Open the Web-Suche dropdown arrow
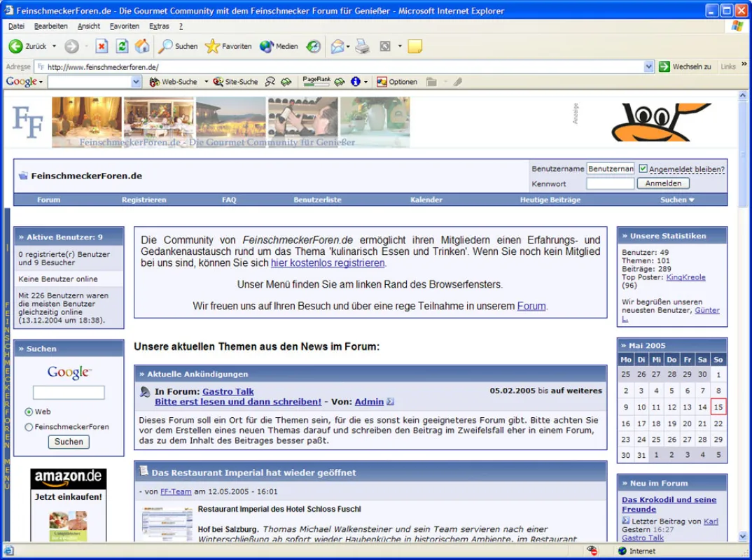Screen dimensions: 752x560 point(207,82)
